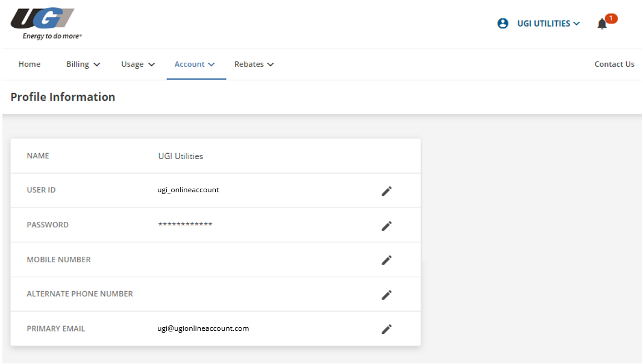Open the Contact Us link
The height and width of the screenshot is (364, 643).
point(614,64)
